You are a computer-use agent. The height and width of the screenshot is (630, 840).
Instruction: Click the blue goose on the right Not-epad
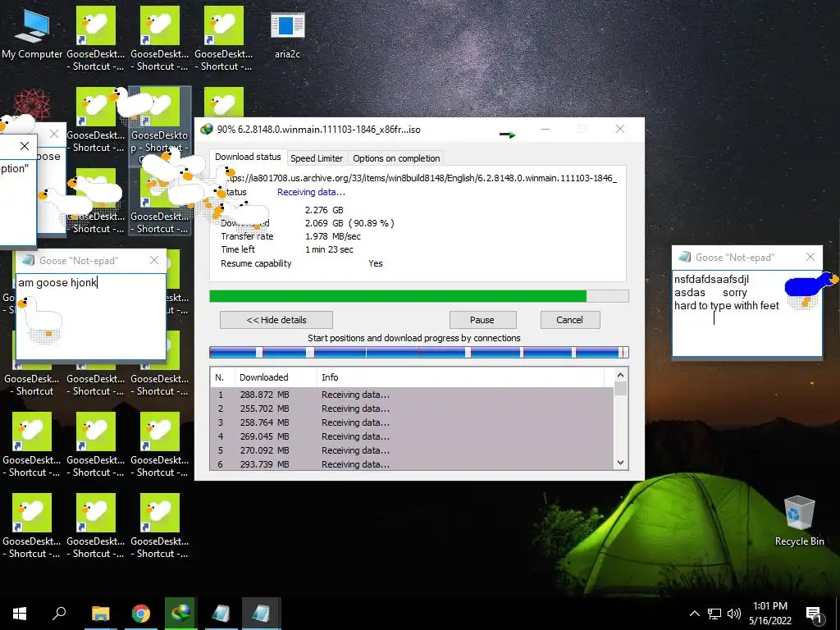coord(810,290)
